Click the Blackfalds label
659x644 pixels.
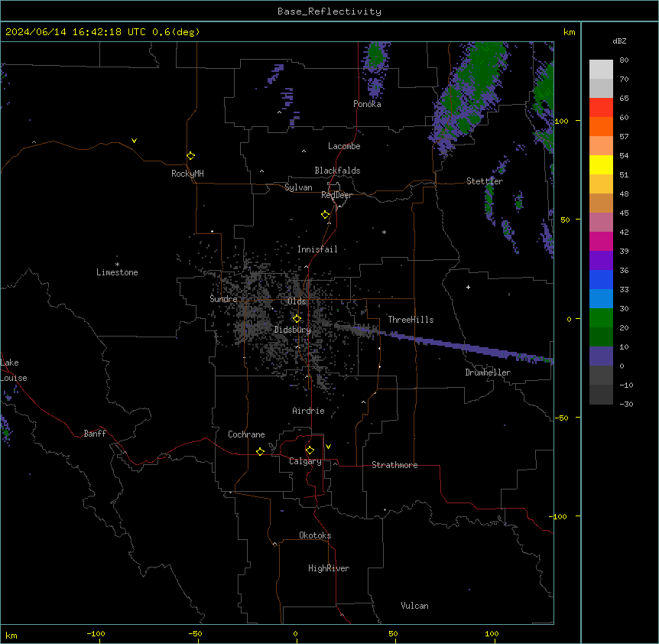pos(337,171)
